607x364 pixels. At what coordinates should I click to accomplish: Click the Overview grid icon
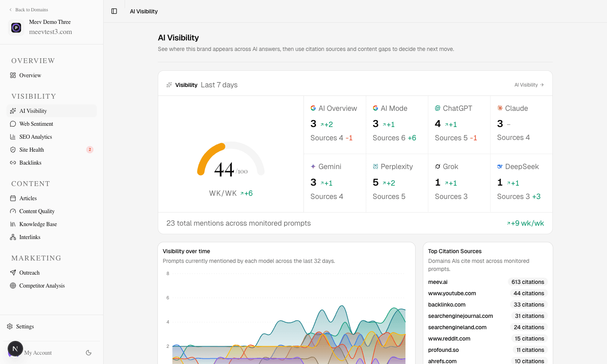pyautogui.click(x=13, y=75)
